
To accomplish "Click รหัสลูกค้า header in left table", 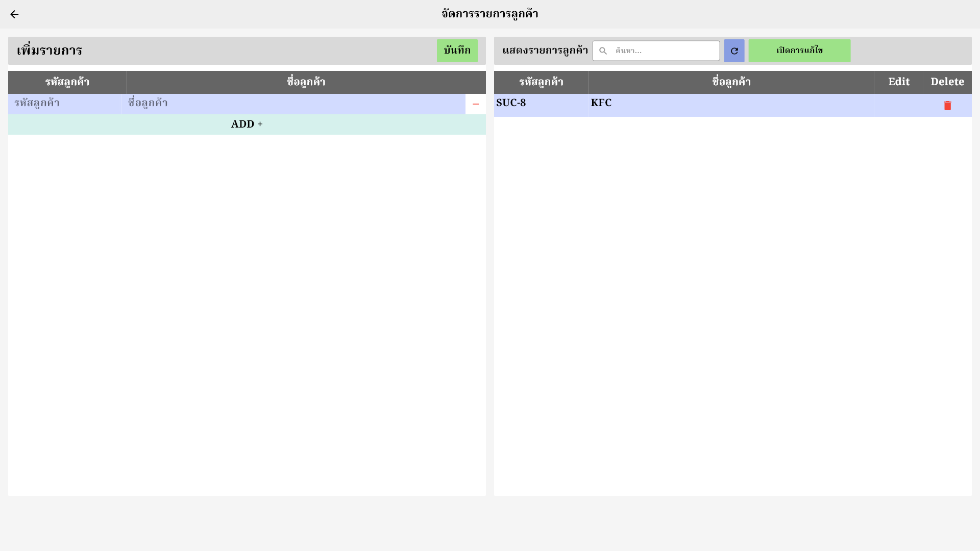I will [67, 82].
